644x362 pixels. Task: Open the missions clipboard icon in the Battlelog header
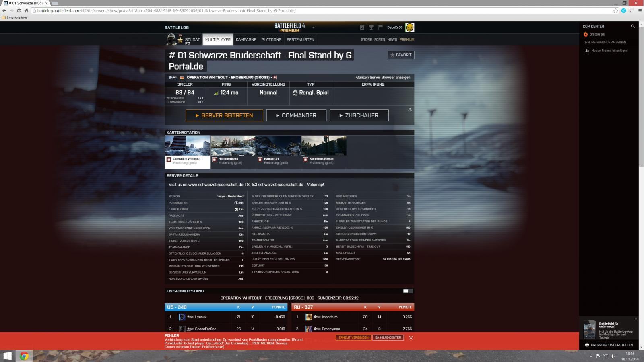pyautogui.click(x=362, y=27)
